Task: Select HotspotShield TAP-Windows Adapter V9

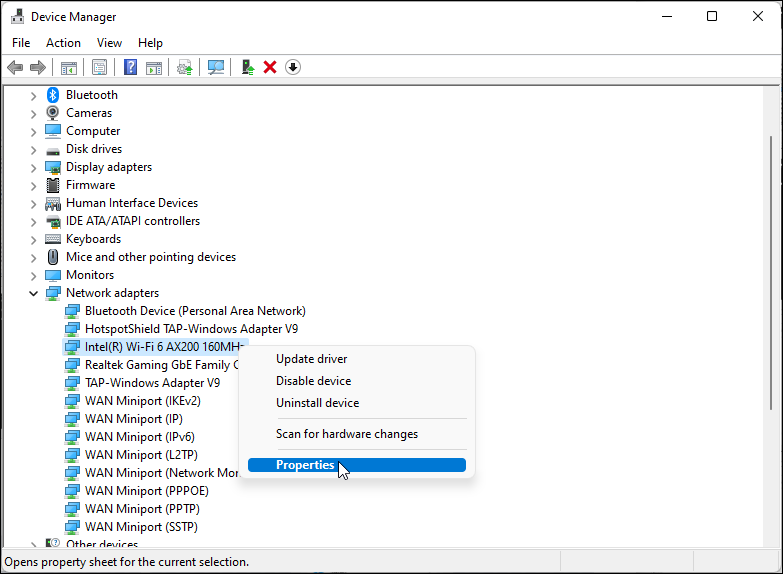Action: [192, 329]
